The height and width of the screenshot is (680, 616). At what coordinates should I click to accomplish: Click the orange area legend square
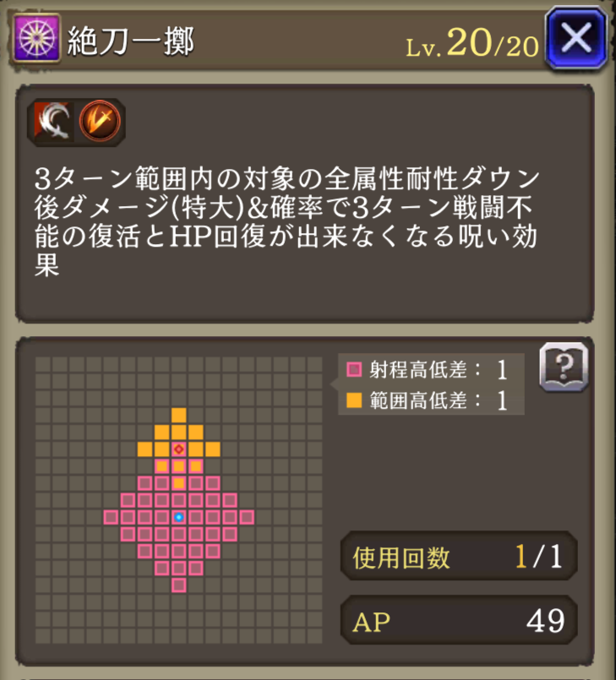click(354, 400)
